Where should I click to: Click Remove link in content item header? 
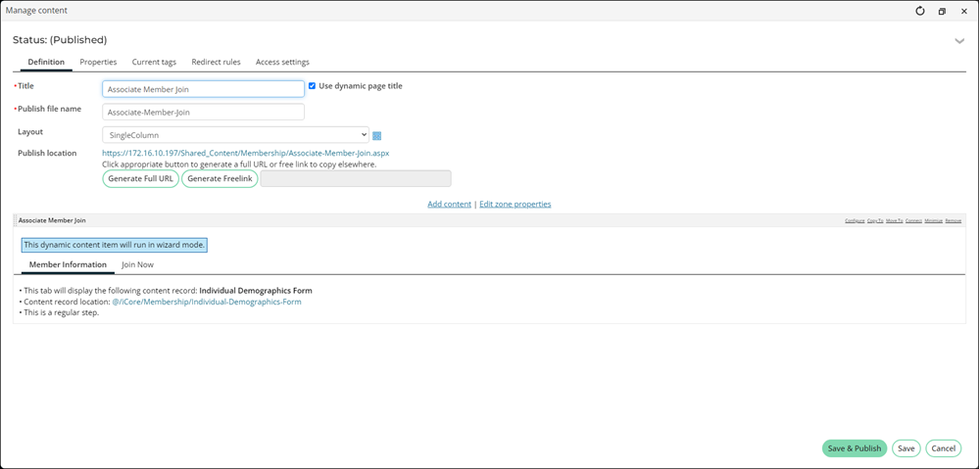(954, 221)
